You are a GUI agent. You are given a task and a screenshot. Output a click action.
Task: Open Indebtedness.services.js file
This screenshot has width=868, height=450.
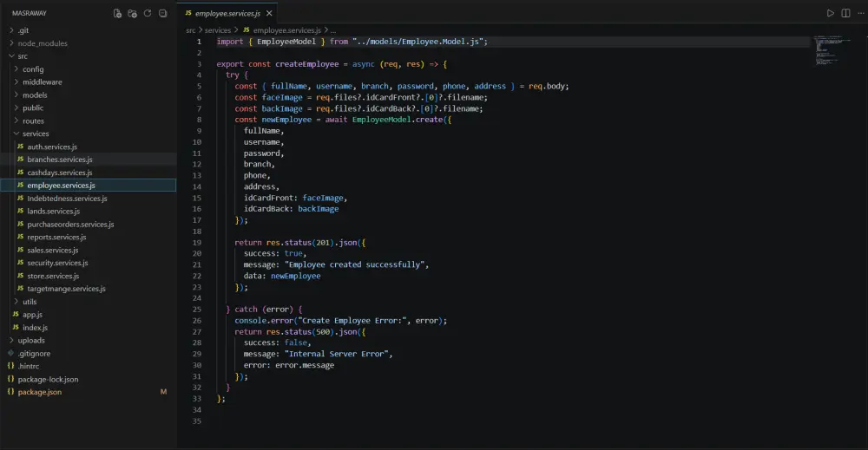click(89, 199)
